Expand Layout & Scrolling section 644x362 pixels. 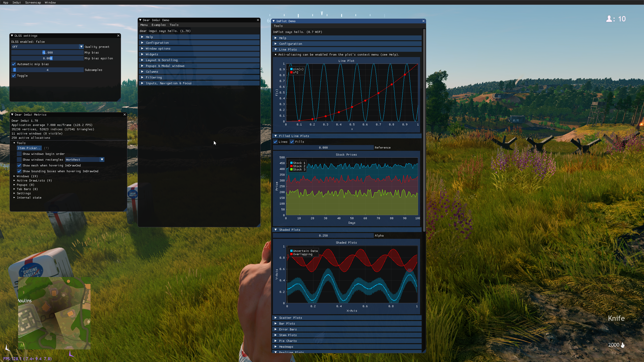199,60
